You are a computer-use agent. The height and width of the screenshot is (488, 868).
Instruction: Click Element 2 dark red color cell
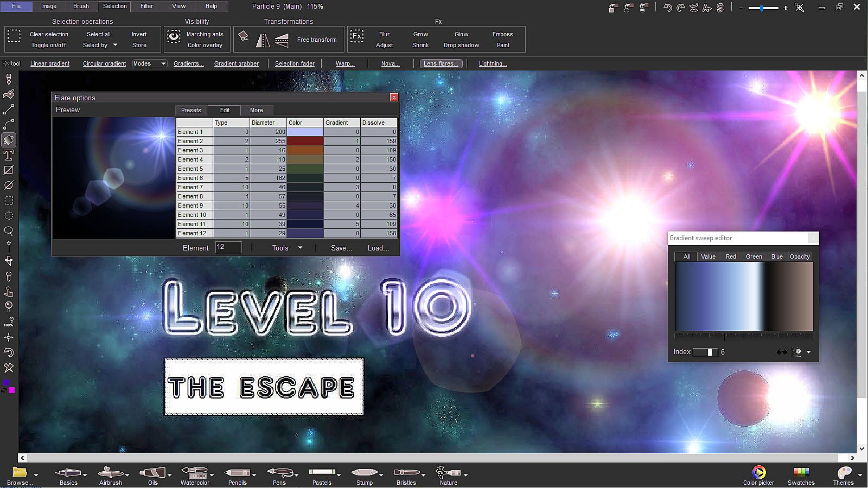(305, 141)
